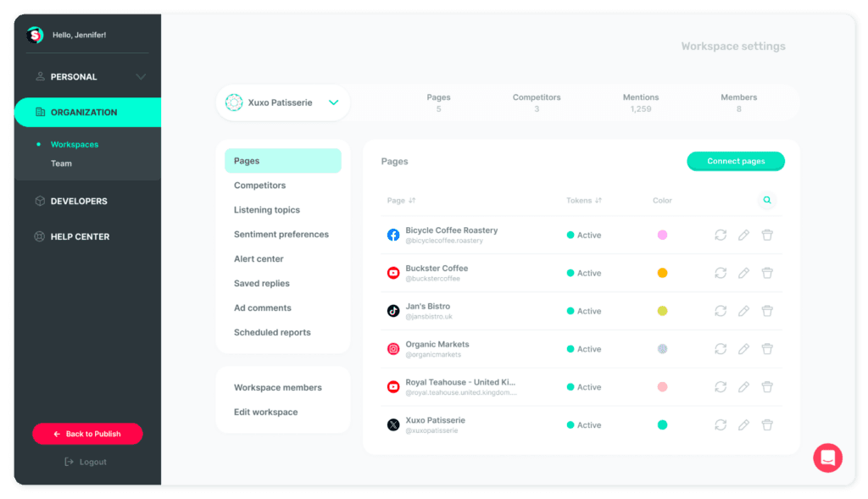Image resolution: width=868 pixels, height=499 pixels.
Task: Expand the Personal section chevron
Action: point(141,77)
